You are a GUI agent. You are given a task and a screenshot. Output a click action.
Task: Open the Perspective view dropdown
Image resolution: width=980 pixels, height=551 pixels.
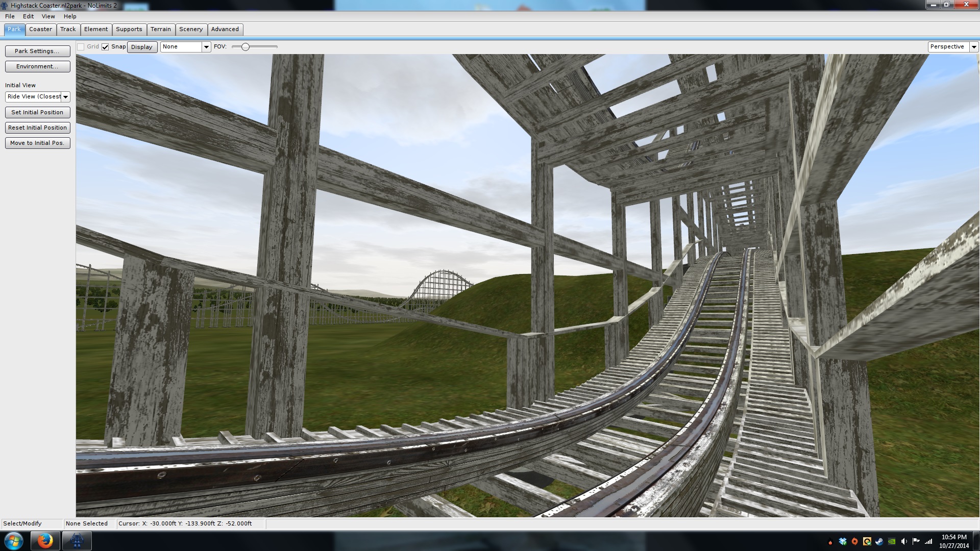pyautogui.click(x=973, y=47)
